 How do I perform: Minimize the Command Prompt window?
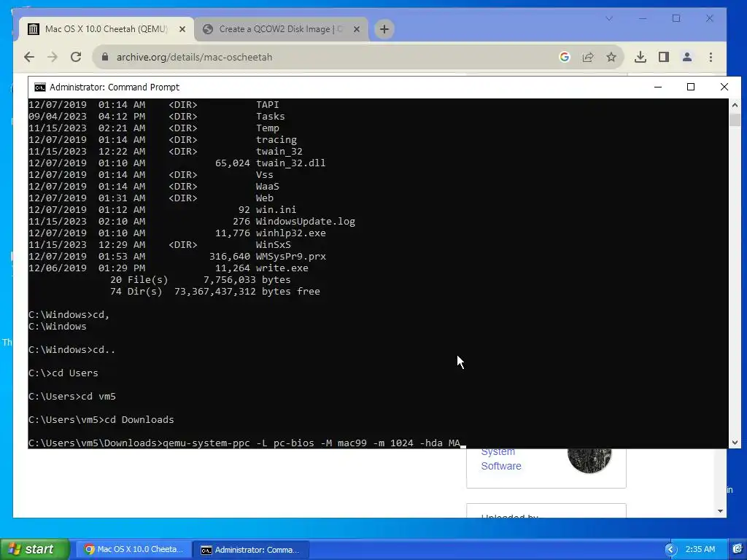pos(658,87)
